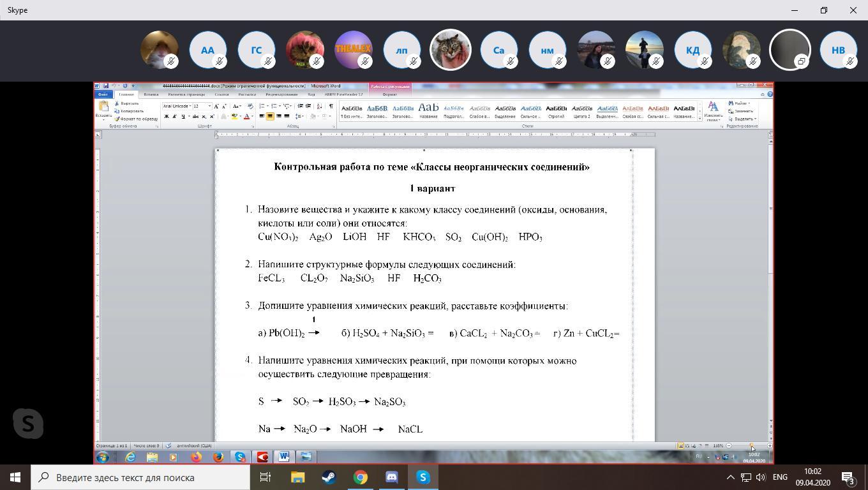Image resolution: width=868 pixels, height=490 pixels.
Task: Click the Cut (Вырезать) button
Action: 126,103
